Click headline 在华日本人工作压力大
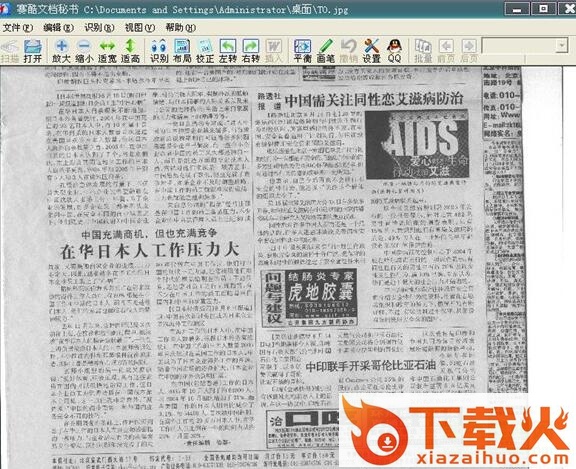This screenshot has width=576, height=469. click(x=150, y=251)
